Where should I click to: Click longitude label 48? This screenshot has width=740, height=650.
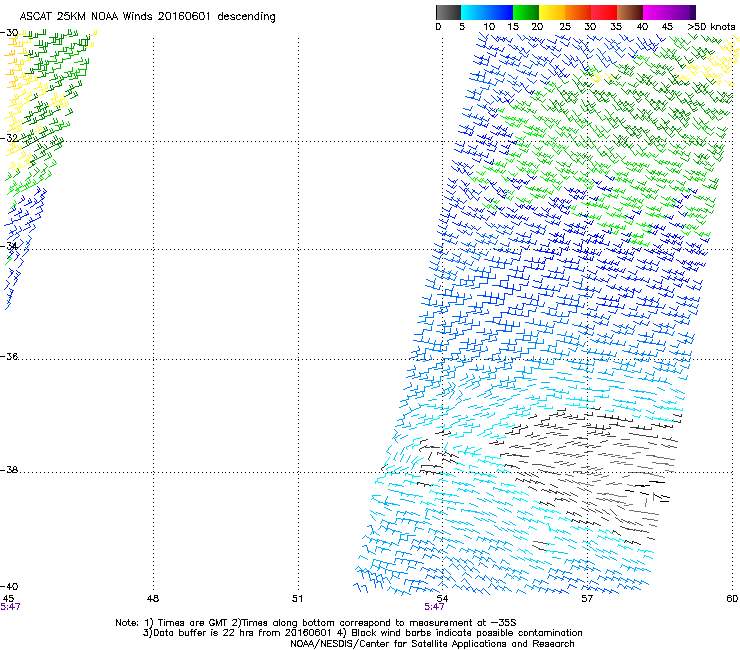[153, 599]
